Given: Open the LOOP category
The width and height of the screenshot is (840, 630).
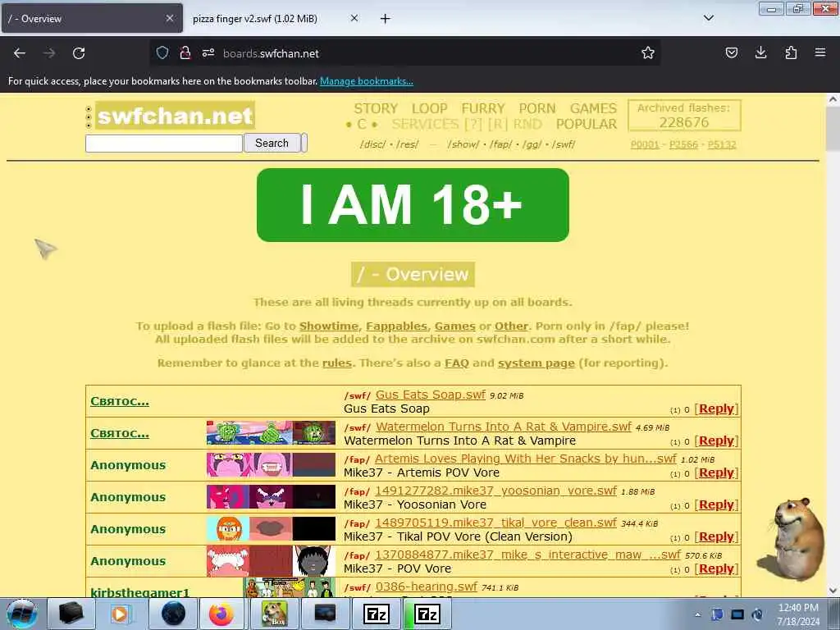Looking at the screenshot, I should point(429,109).
